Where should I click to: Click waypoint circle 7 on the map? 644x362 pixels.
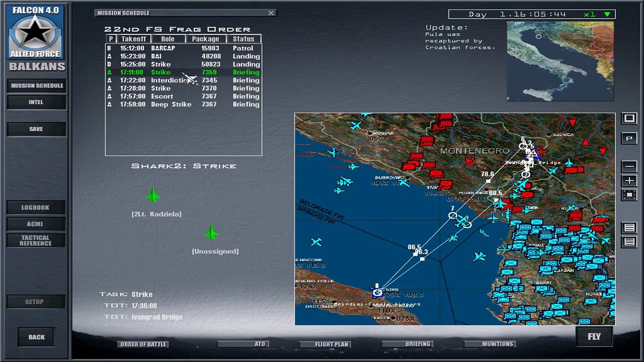pyautogui.click(x=453, y=215)
